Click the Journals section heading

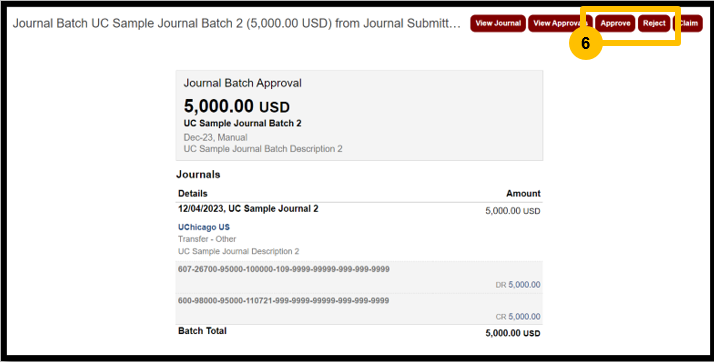(x=198, y=175)
